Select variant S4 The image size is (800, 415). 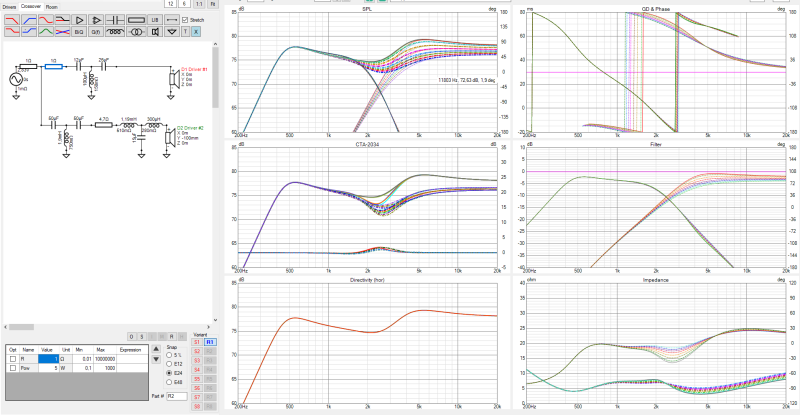pyautogui.click(x=197, y=370)
